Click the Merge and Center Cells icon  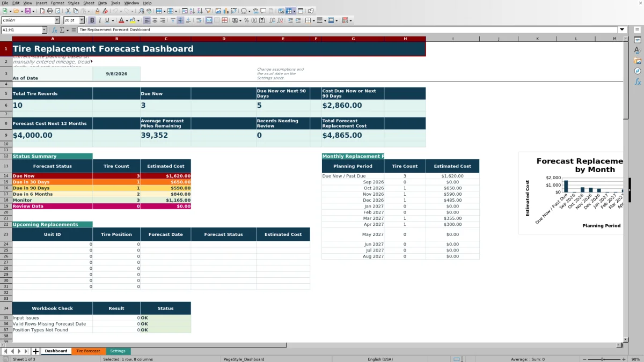coord(209,20)
